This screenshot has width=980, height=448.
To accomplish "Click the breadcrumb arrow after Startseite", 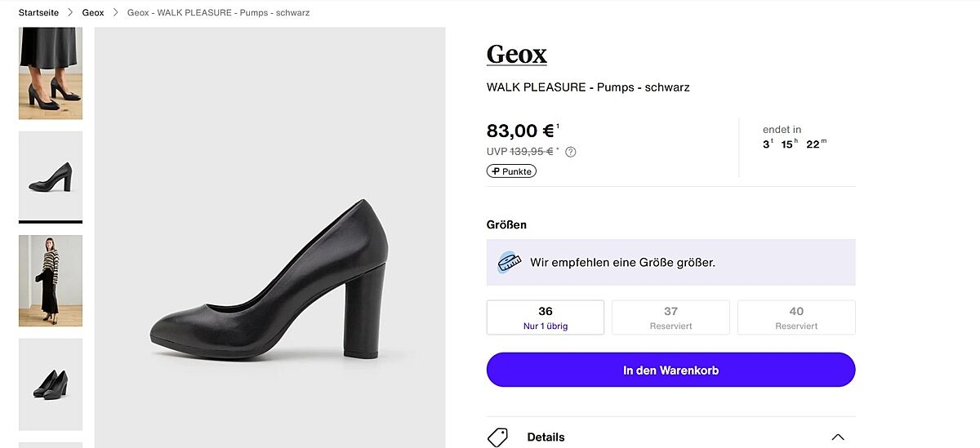I will 71,13.
